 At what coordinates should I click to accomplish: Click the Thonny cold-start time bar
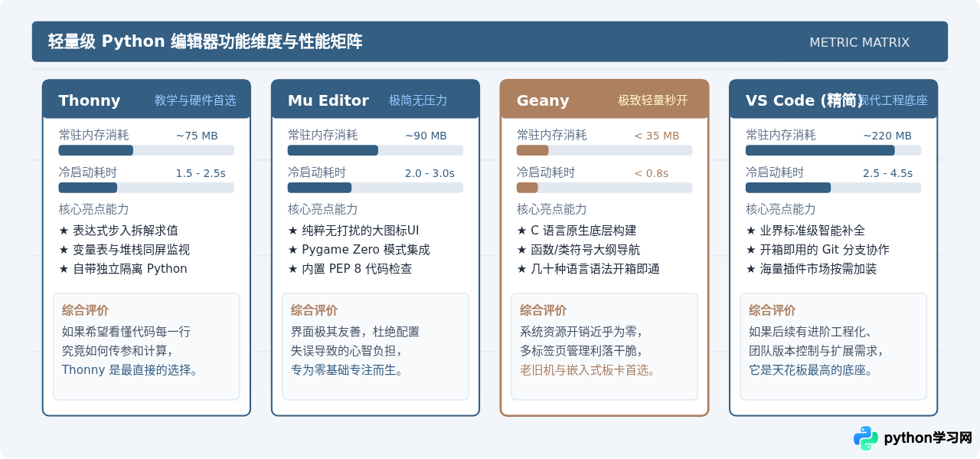pyautogui.click(x=146, y=188)
